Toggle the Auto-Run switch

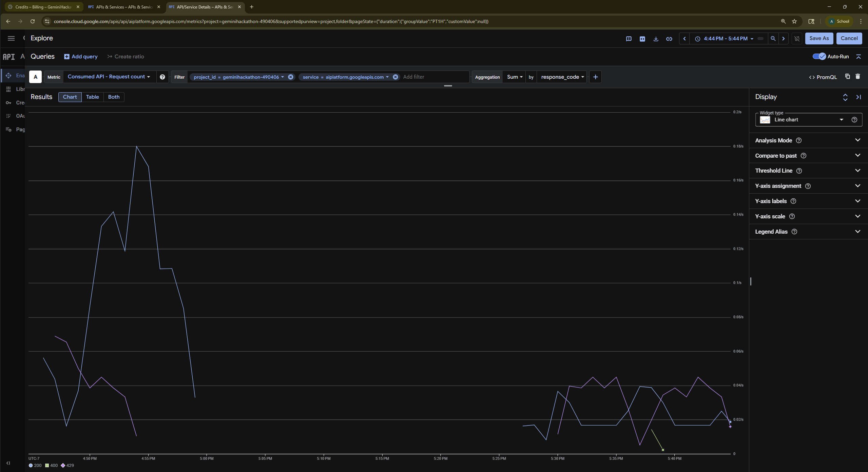[819, 56]
